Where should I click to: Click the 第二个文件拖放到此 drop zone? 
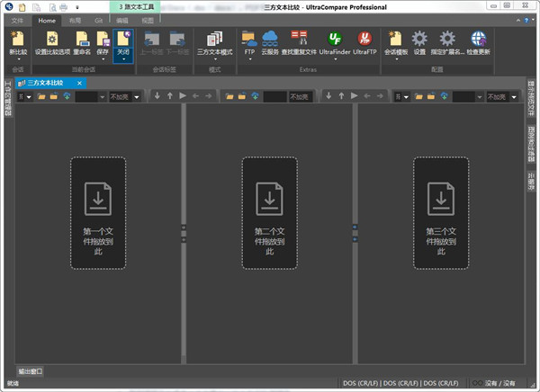[270, 213]
